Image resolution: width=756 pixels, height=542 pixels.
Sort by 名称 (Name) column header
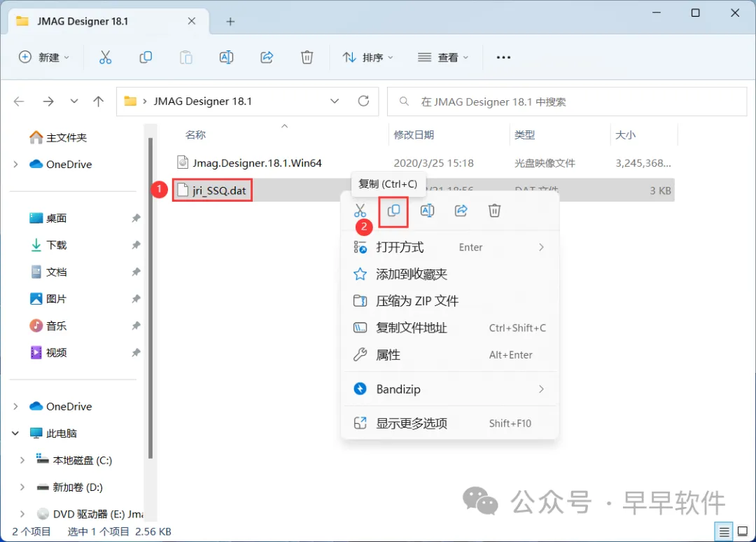(x=195, y=135)
